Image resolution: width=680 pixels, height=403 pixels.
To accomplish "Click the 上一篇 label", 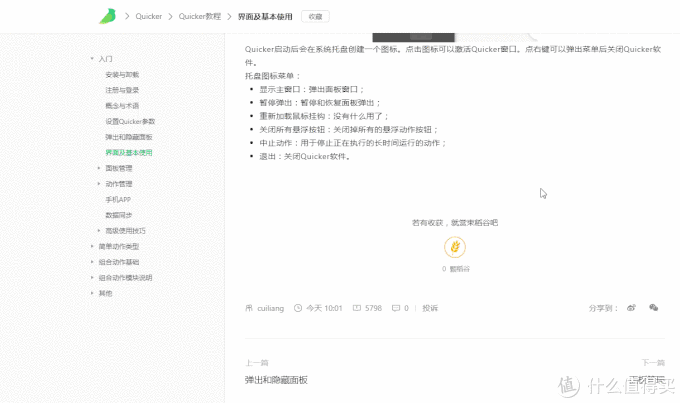I will click(x=256, y=363).
